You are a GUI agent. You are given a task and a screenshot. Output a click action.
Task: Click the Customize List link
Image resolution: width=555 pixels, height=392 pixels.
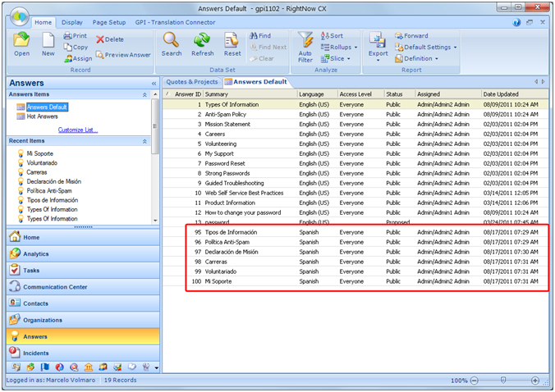point(78,130)
